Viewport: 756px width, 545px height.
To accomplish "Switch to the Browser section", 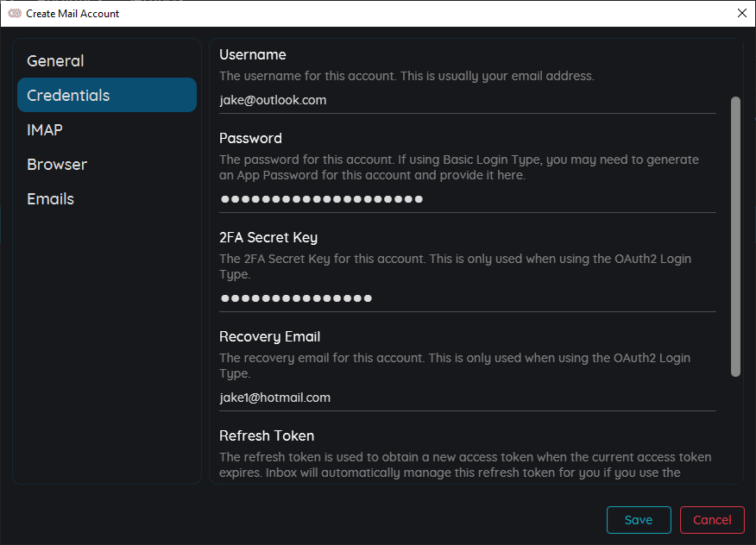I will tap(57, 164).
